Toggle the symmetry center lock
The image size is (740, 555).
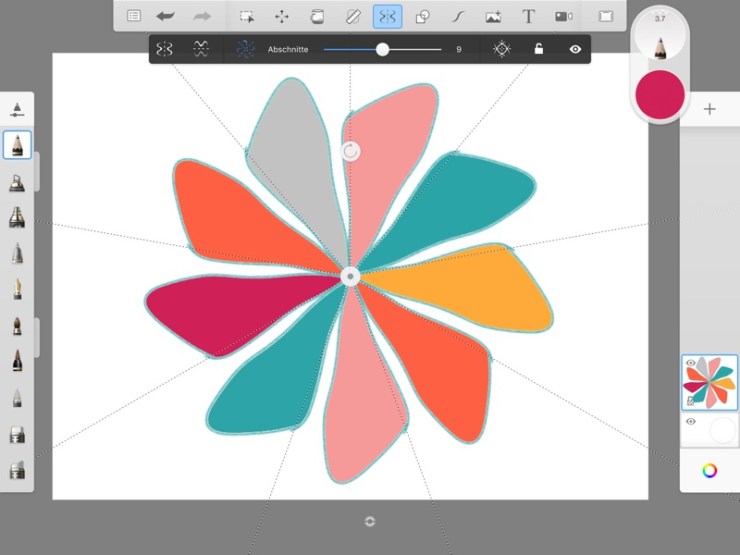pyautogui.click(x=539, y=49)
